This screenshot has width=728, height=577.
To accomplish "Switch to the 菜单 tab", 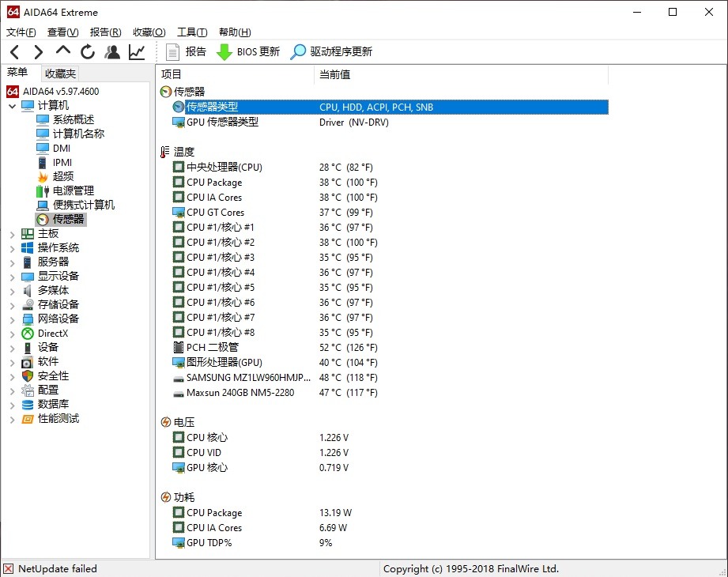I will 17,73.
